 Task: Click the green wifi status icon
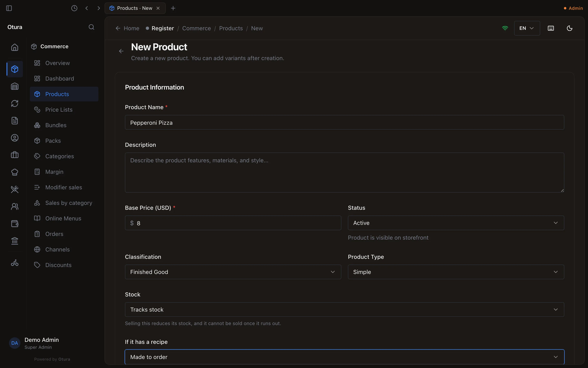click(505, 28)
